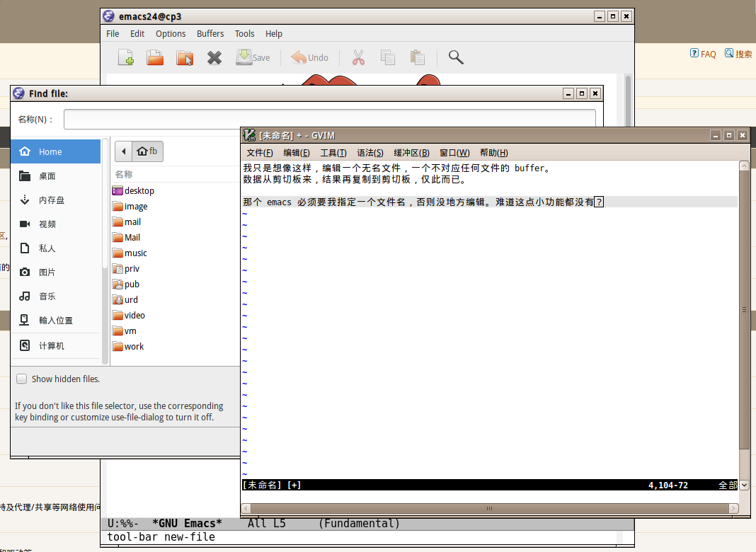The height and width of the screenshot is (552, 756).
Task: Click the 名称 column header in file list
Action: click(x=124, y=174)
